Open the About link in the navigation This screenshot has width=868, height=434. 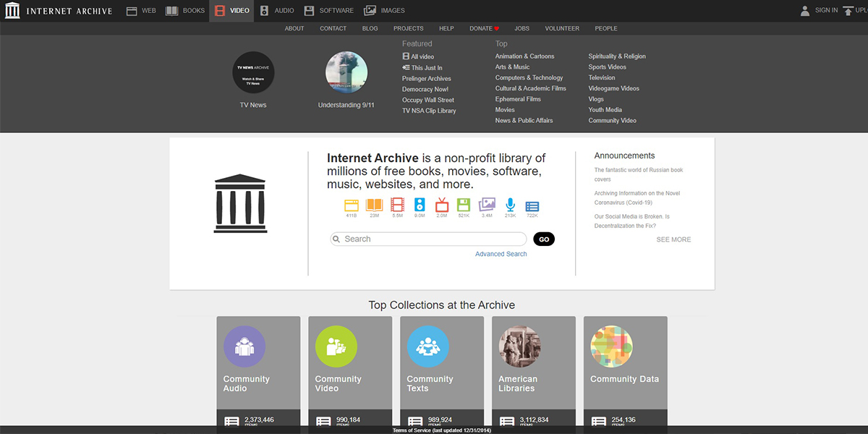294,28
